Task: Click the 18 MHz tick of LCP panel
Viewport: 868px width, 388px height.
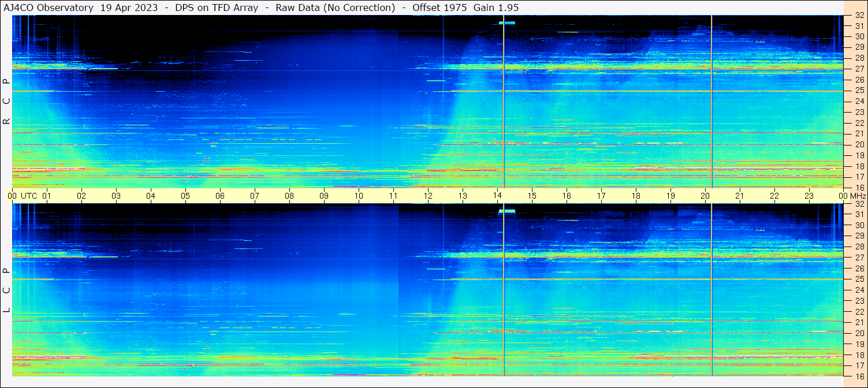Action: coord(859,355)
